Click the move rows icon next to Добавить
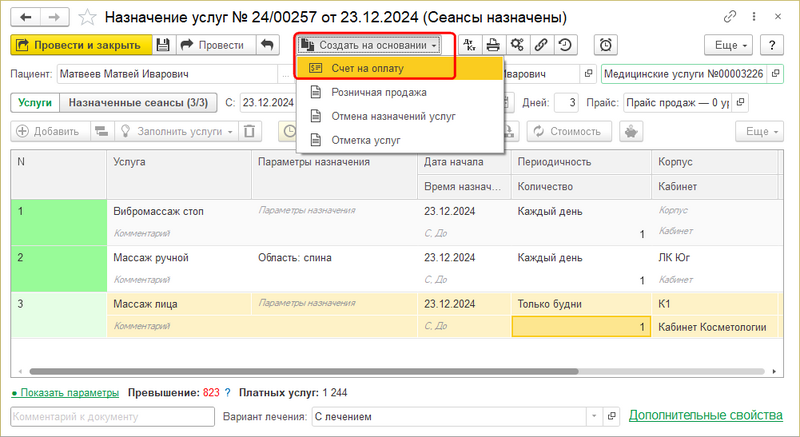This screenshot has width=800, height=437. click(x=102, y=132)
